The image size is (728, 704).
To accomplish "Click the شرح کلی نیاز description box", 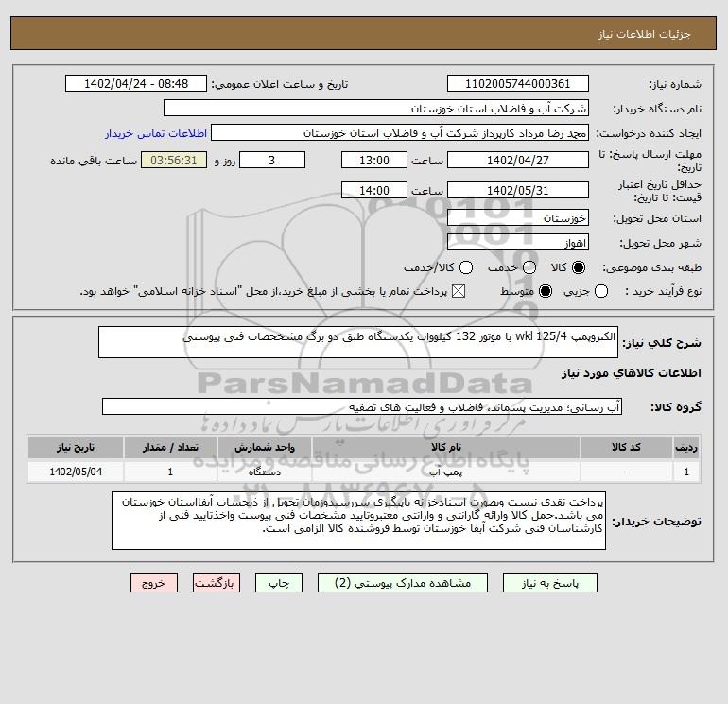I will point(358,342).
